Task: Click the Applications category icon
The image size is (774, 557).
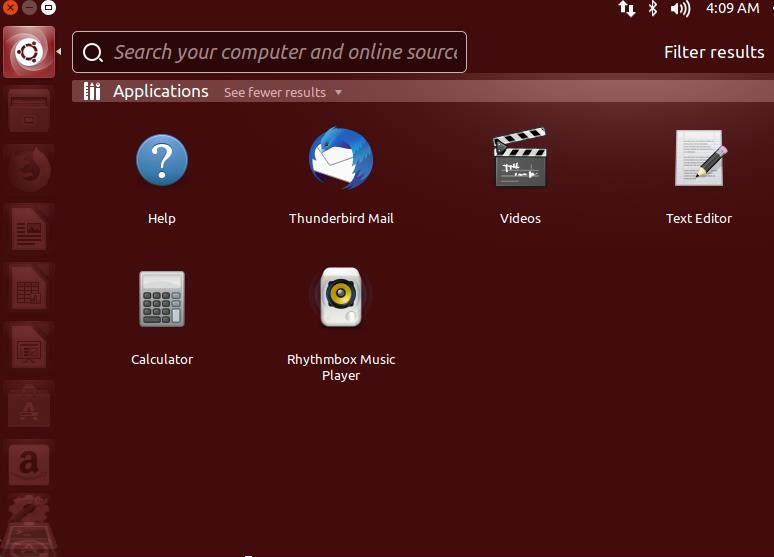Action: [x=92, y=91]
